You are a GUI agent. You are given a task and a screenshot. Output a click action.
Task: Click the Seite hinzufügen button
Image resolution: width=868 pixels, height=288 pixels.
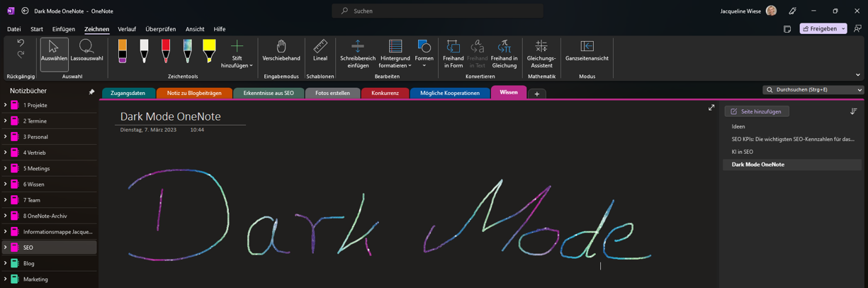point(757,111)
